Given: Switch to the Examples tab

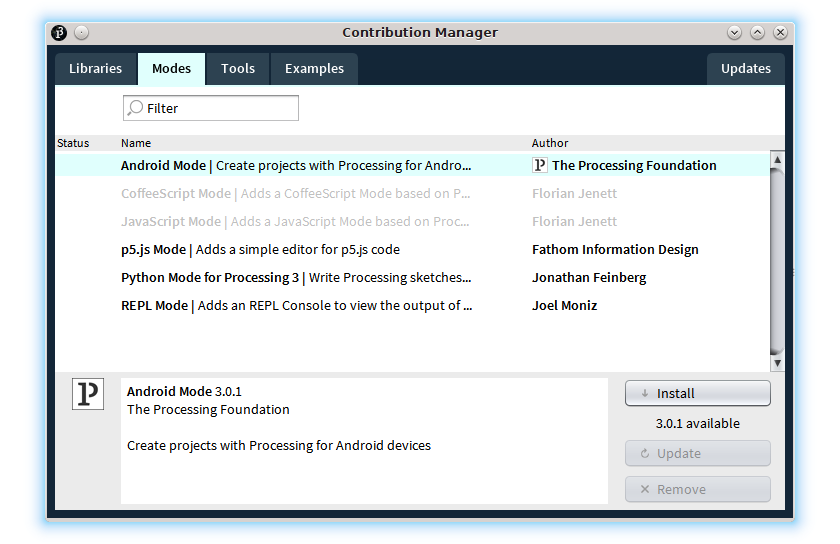Looking at the screenshot, I should point(314,69).
